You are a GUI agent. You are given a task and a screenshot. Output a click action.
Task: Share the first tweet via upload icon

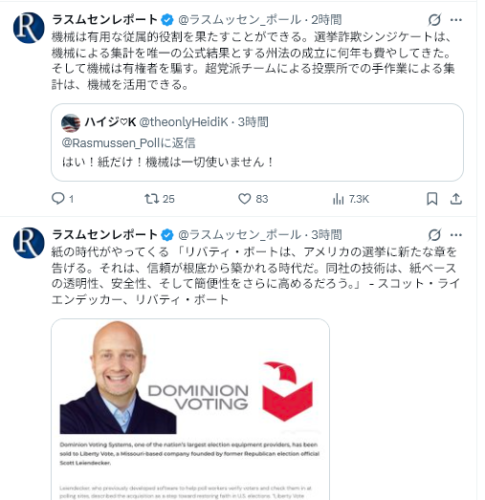[456, 199]
